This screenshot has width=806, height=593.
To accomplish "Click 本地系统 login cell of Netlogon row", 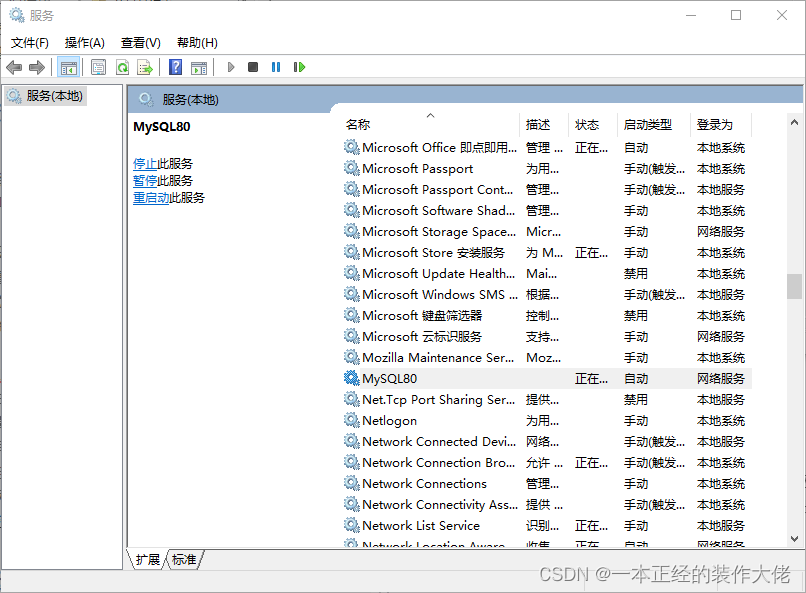I will tap(721, 421).
